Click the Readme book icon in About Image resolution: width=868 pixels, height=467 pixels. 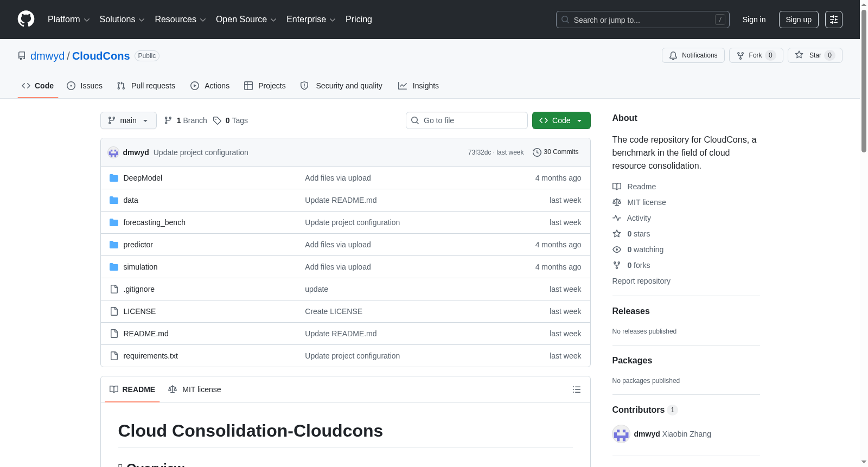617,187
